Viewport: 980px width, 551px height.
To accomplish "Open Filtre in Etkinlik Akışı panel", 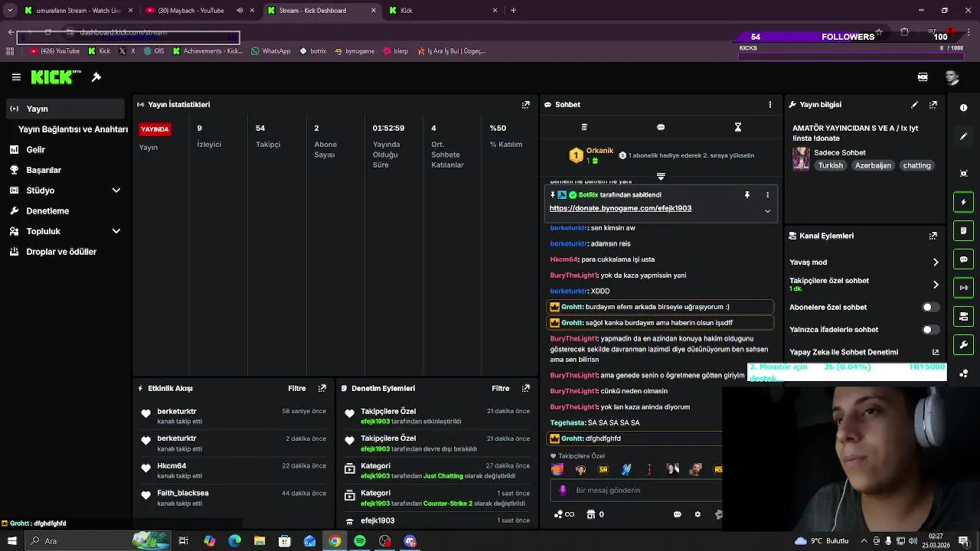I will (x=297, y=389).
